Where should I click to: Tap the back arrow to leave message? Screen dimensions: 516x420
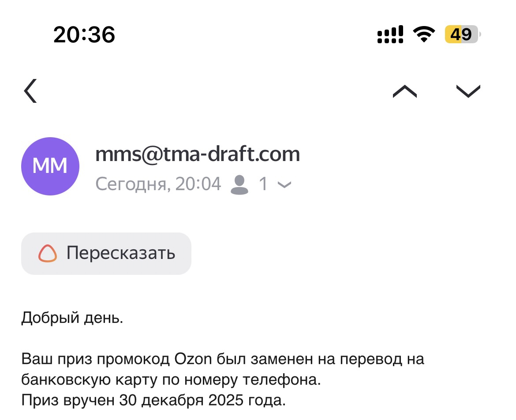(x=30, y=91)
